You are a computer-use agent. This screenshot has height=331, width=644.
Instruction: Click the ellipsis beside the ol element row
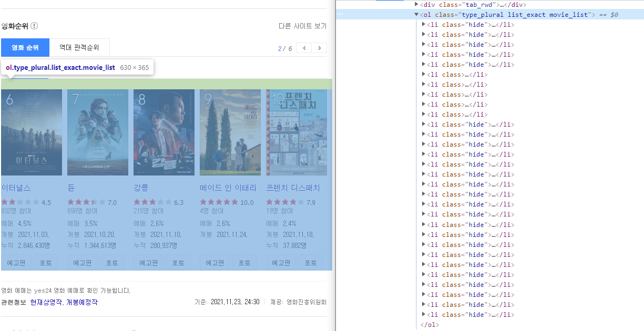(340, 15)
